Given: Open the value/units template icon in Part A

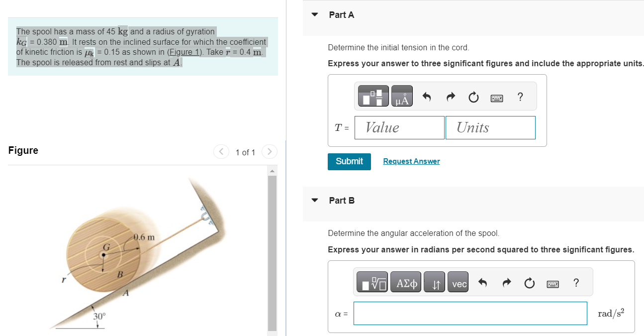Looking at the screenshot, I should (373, 96).
